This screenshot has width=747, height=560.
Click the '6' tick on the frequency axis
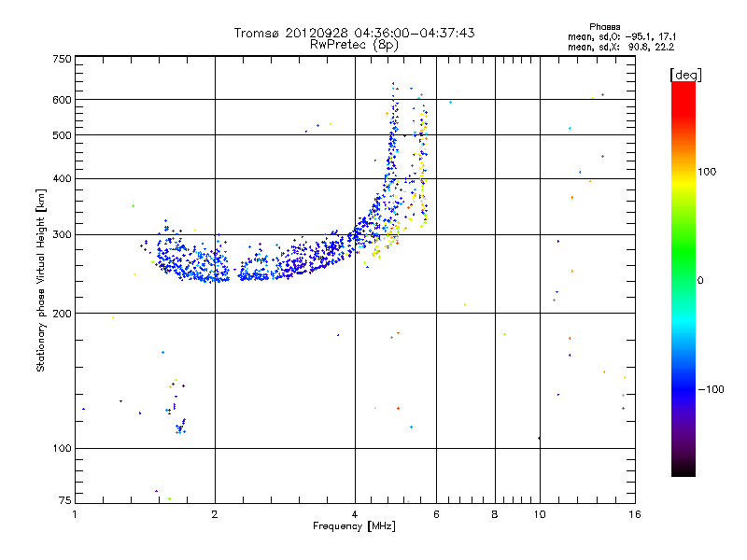pyautogui.click(x=436, y=514)
